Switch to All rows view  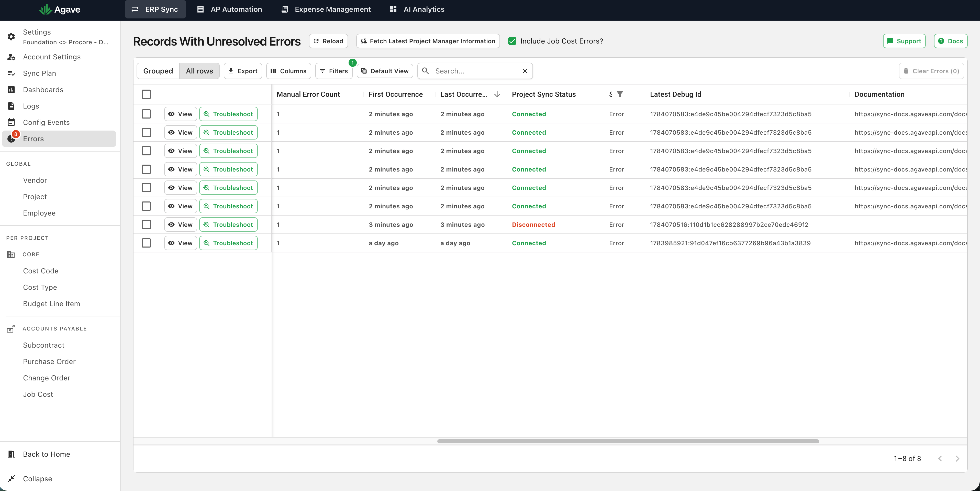coord(199,71)
